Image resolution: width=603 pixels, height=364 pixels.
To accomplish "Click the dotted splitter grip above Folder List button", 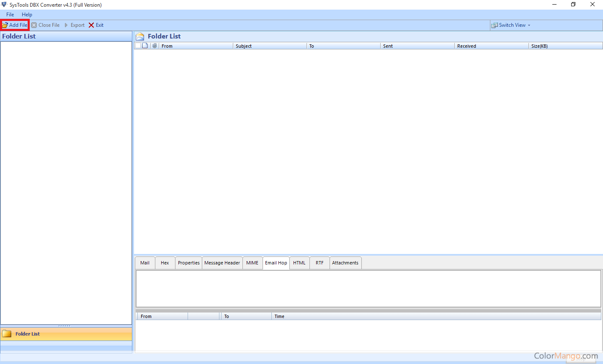I will pyautogui.click(x=64, y=326).
